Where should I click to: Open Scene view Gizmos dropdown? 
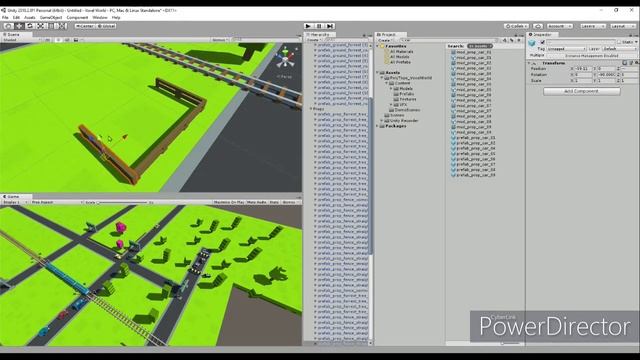click(x=220, y=40)
